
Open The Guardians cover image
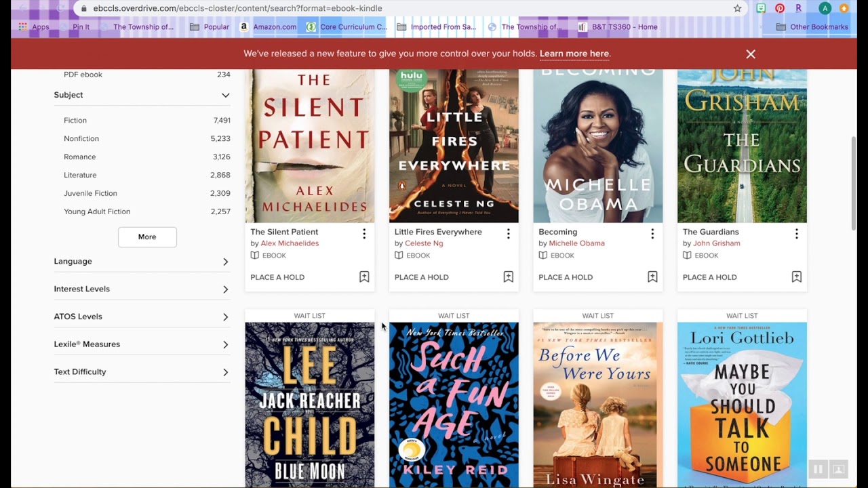742,146
